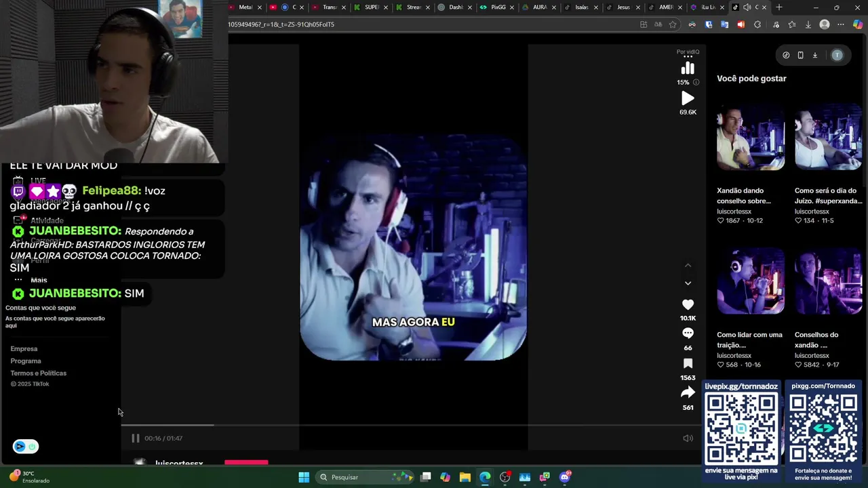Open browser downloads icon
Image resolution: width=868 pixels, height=488 pixels.
click(808, 24)
